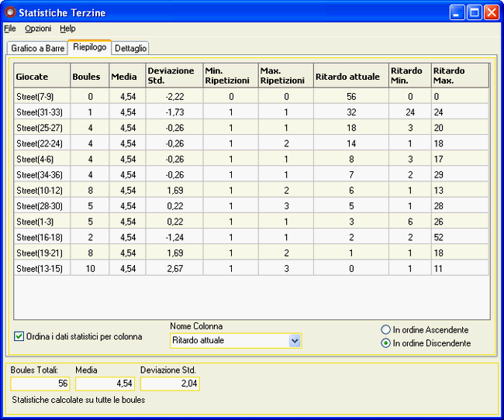Click the Boules Totali field
This screenshot has width=504, height=420.
pyautogui.click(x=41, y=384)
